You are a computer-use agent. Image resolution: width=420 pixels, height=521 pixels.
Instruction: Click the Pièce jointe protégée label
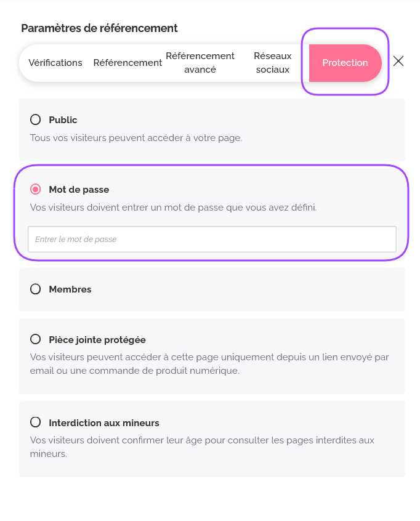97,340
